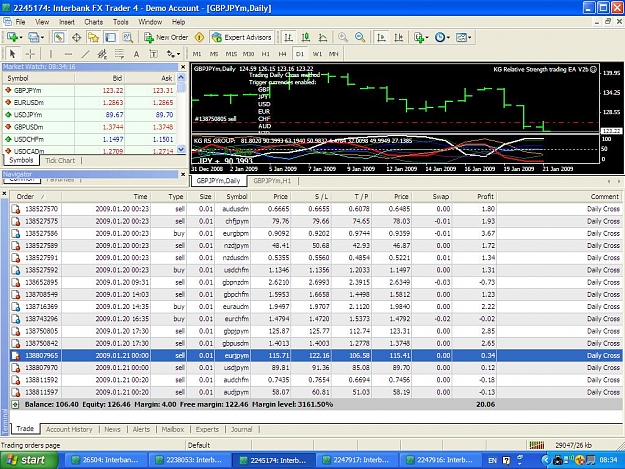
Task: Toggle Chart Shift icon
Action: point(399,37)
